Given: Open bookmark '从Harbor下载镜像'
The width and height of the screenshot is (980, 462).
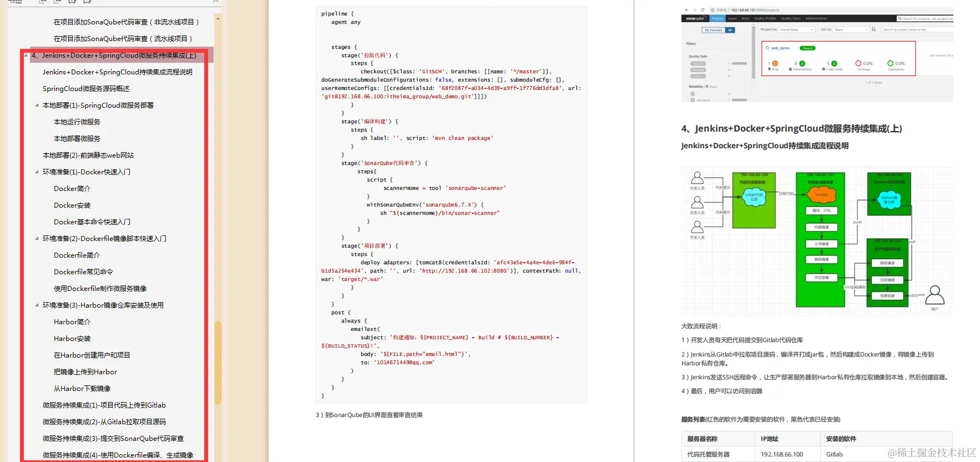Looking at the screenshot, I should point(82,389).
